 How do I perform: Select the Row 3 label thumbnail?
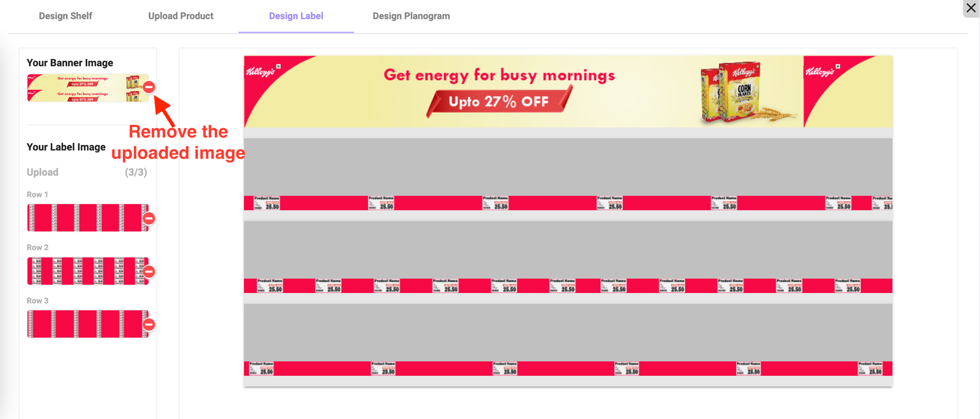pyautogui.click(x=87, y=324)
